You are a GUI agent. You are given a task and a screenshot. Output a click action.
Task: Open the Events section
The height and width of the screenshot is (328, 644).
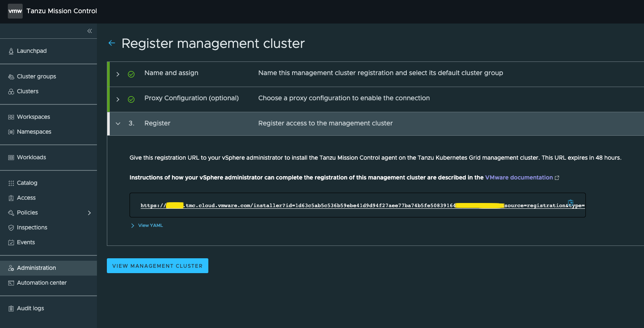(x=26, y=242)
